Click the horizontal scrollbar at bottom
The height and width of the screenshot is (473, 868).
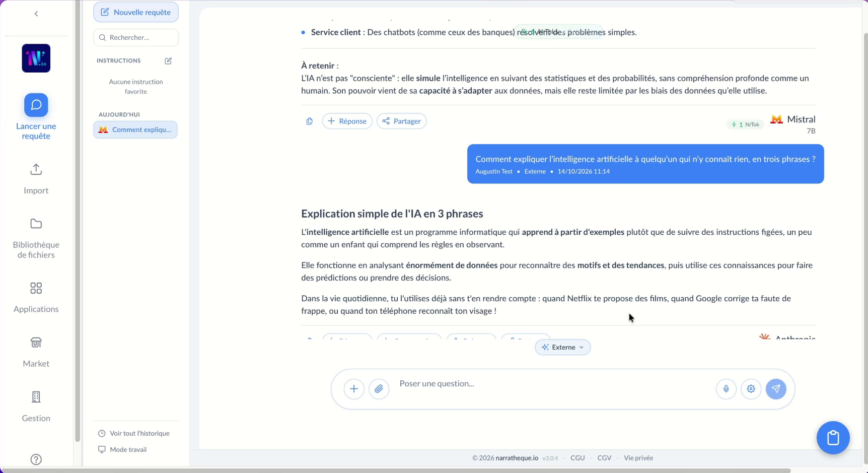pos(395,470)
